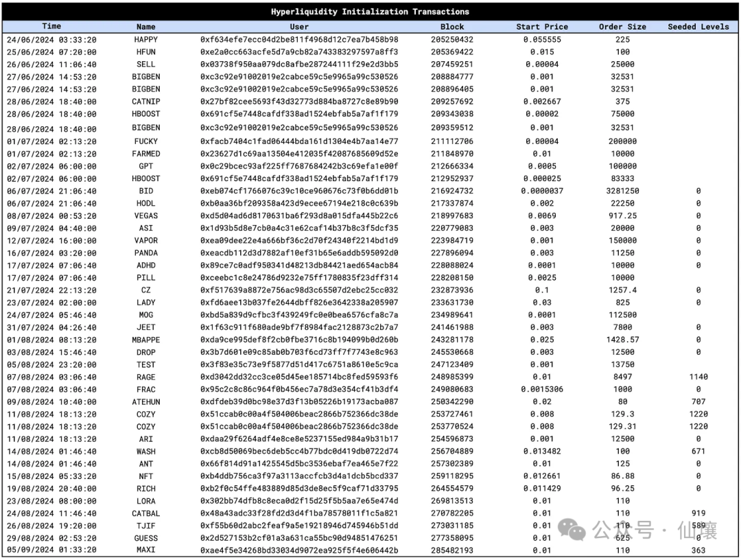Click the CATNIP name cell
The width and height of the screenshot is (741, 560).
click(146, 102)
